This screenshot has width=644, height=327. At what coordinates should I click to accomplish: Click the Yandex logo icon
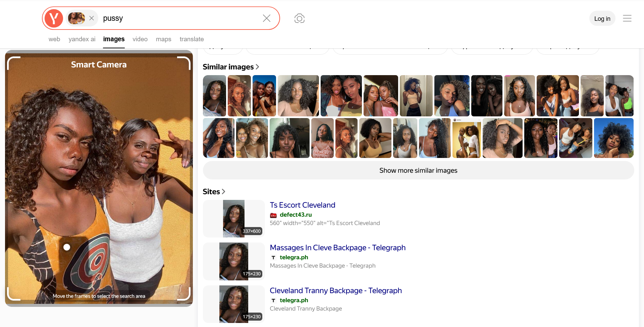[54, 18]
